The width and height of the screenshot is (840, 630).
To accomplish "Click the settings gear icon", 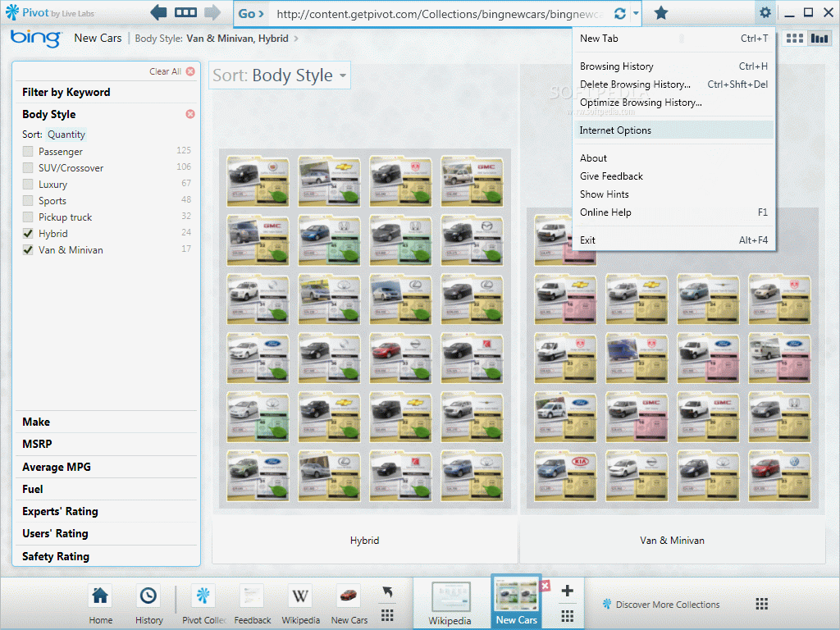I will [765, 13].
